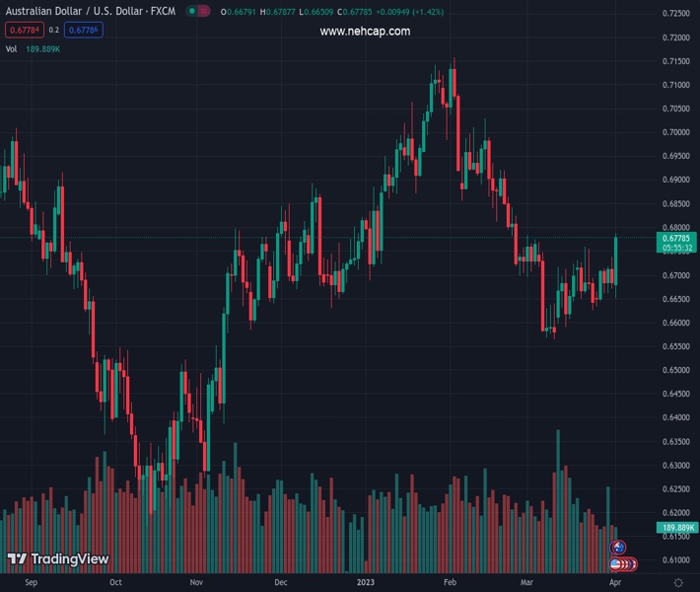The image size is (700, 592).
Task: Click the Vol indicator label
Action: tap(11, 48)
